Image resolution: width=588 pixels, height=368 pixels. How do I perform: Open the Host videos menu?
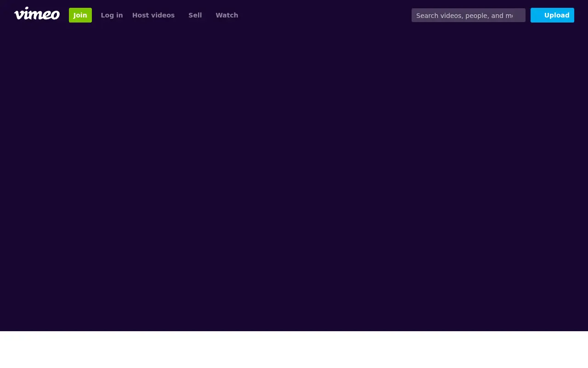[153, 15]
